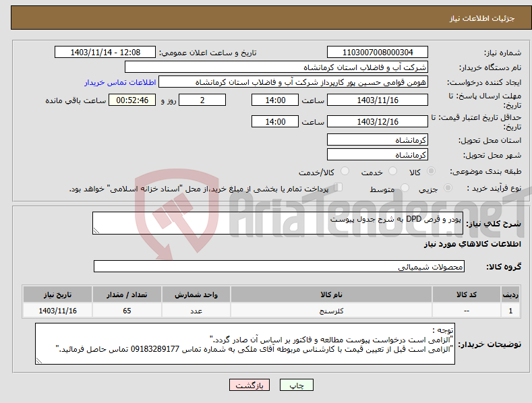Image resolution: width=532 pixels, height=403 pixels.
Task: Click the resize handle of شرح کلی نیاز box
Action: point(96,230)
